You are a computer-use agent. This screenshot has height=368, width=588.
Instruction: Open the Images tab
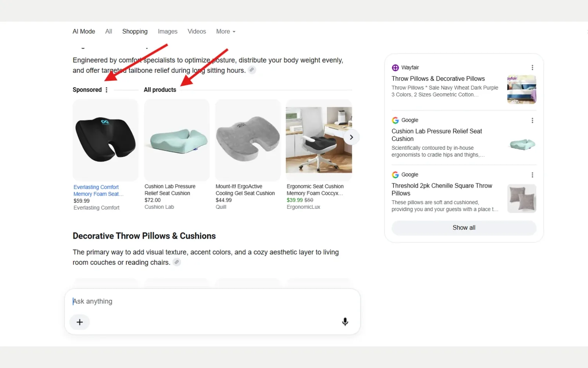point(168,32)
